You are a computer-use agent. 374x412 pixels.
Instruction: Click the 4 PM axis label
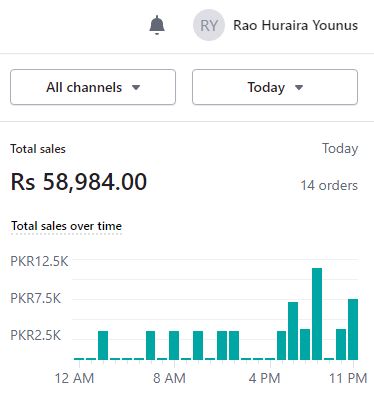(265, 378)
